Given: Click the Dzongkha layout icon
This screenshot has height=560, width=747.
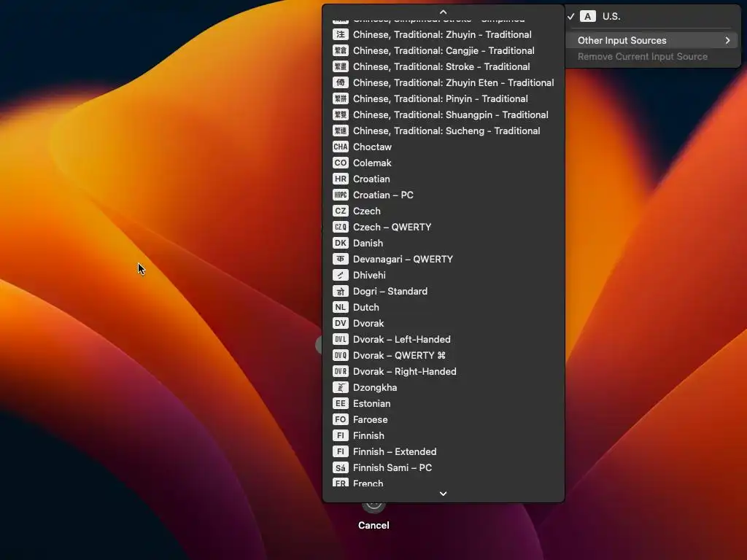Looking at the screenshot, I should click(340, 387).
